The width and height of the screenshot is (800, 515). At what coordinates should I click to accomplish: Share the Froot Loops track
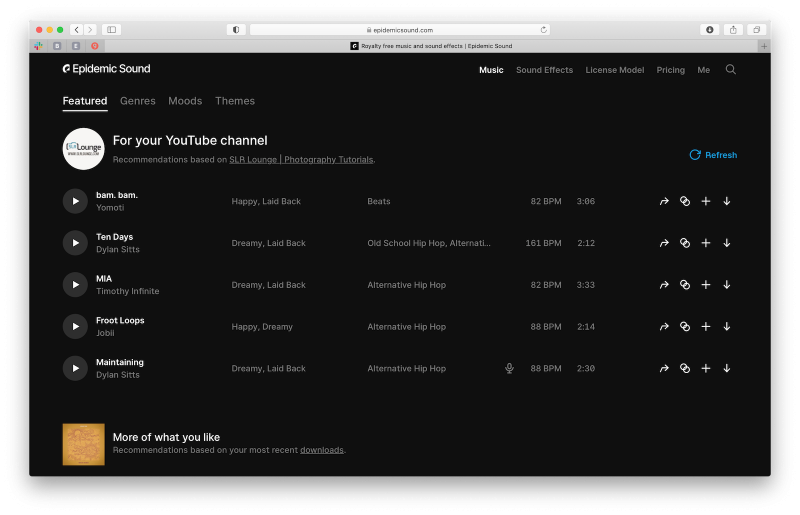click(x=664, y=327)
